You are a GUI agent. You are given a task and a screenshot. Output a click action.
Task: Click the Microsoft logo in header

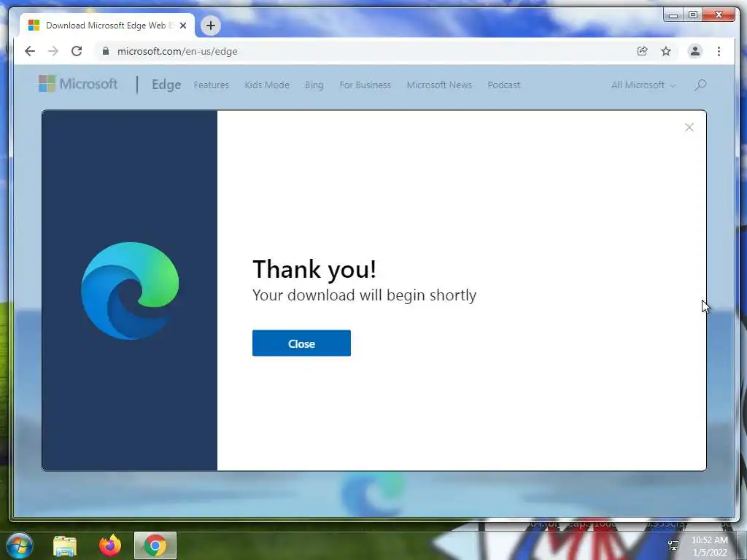[78, 84]
